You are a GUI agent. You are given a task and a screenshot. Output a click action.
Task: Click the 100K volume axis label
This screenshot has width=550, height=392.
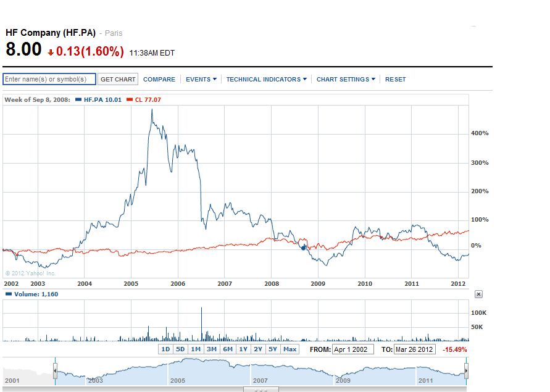tap(479, 313)
